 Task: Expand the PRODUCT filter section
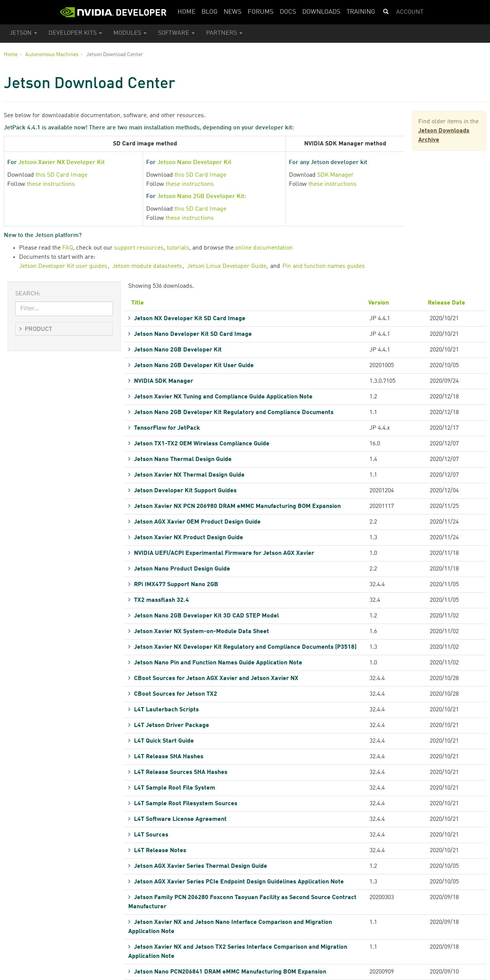64,329
